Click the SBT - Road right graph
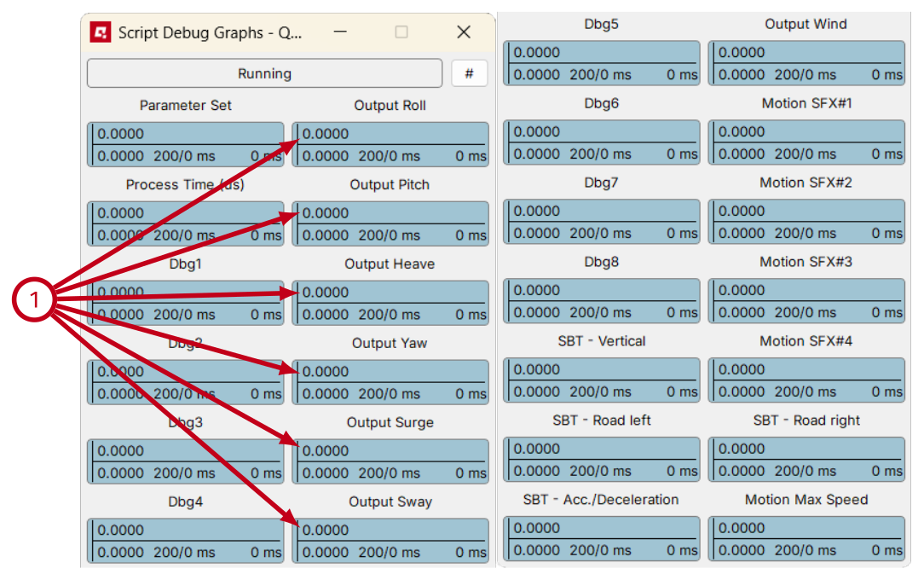Image resolution: width=924 pixels, height=580 pixels. (x=806, y=460)
